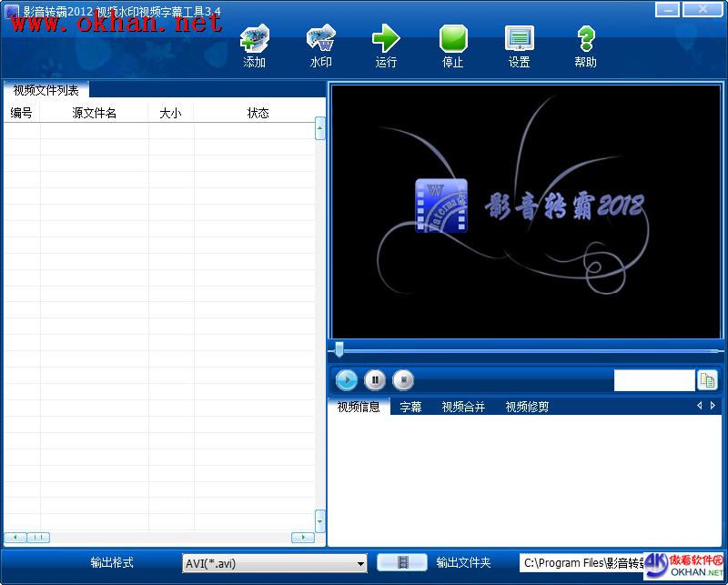Close the application window
Viewport: 728px width, 585px height.
pos(703,10)
